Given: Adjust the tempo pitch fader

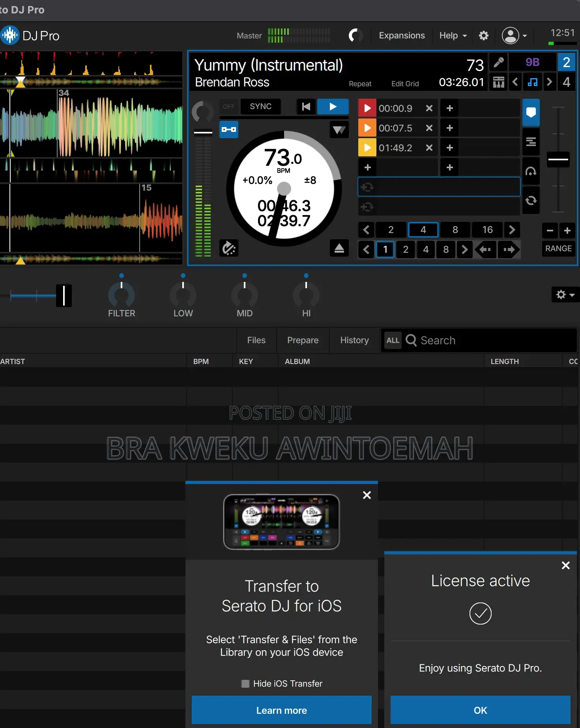Looking at the screenshot, I should 558,159.
